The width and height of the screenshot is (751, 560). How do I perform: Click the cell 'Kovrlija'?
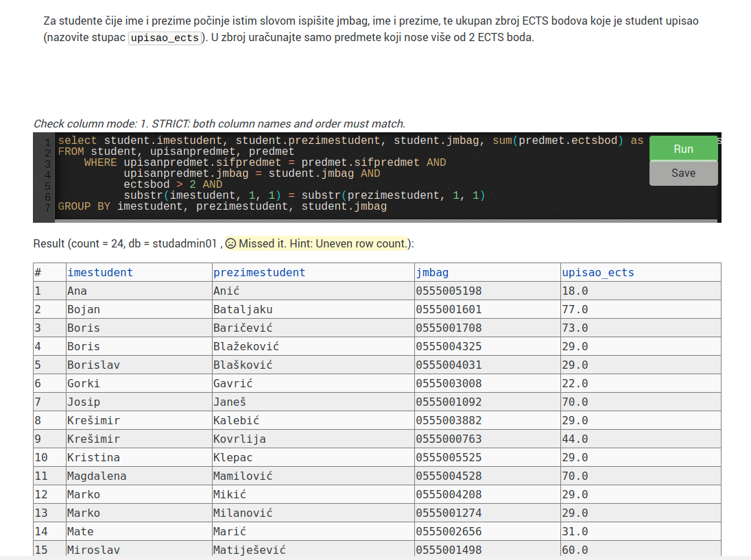point(313,439)
